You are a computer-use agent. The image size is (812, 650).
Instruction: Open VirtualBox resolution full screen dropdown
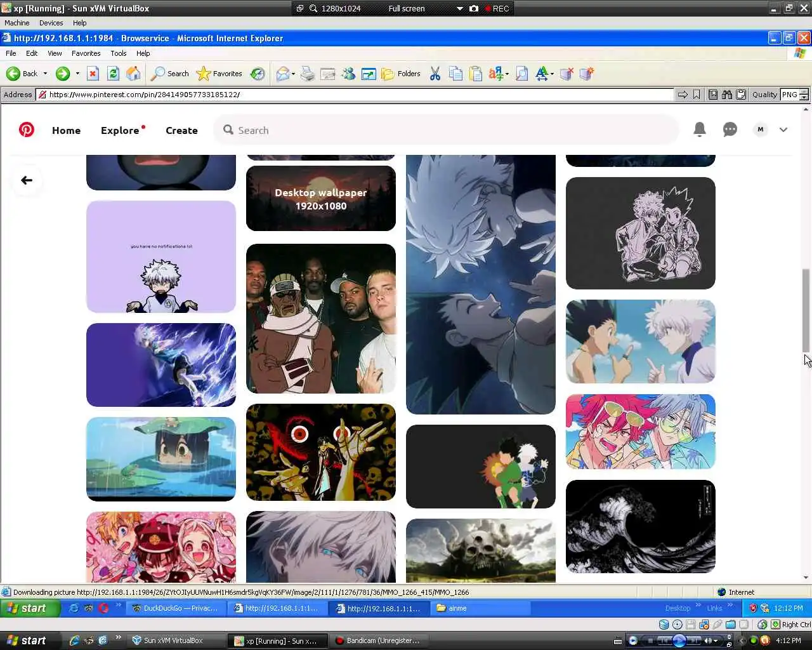(460, 8)
